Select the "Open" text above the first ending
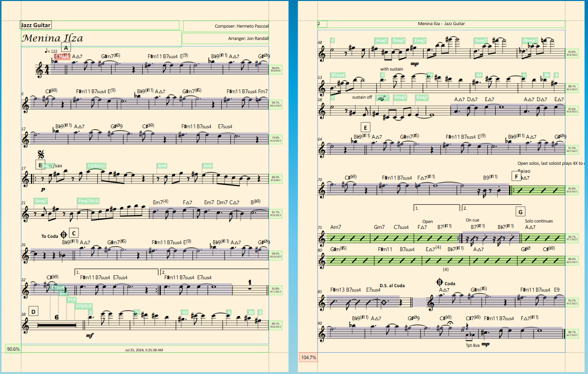The width and height of the screenshot is (588, 374). click(428, 222)
